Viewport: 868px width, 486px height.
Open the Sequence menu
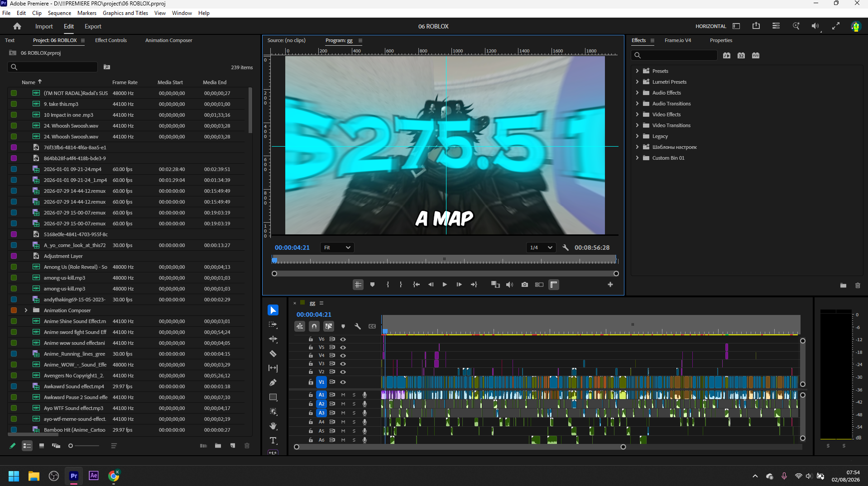(x=59, y=13)
